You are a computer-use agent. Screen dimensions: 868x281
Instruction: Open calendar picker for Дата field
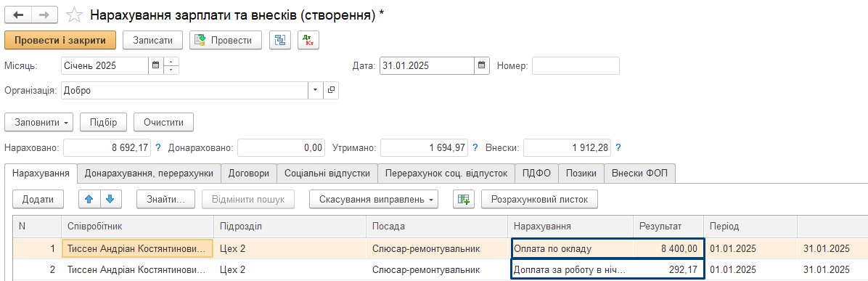coord(482,65)
